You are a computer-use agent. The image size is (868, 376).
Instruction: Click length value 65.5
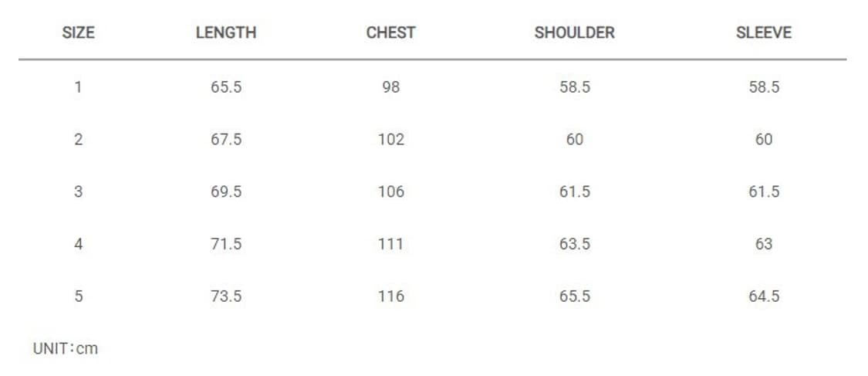(226, 87)
